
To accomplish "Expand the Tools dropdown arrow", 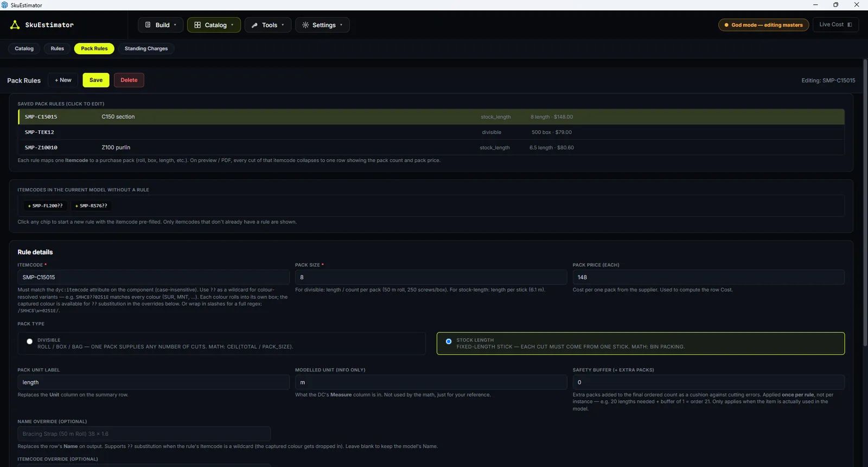I will 283,25.
